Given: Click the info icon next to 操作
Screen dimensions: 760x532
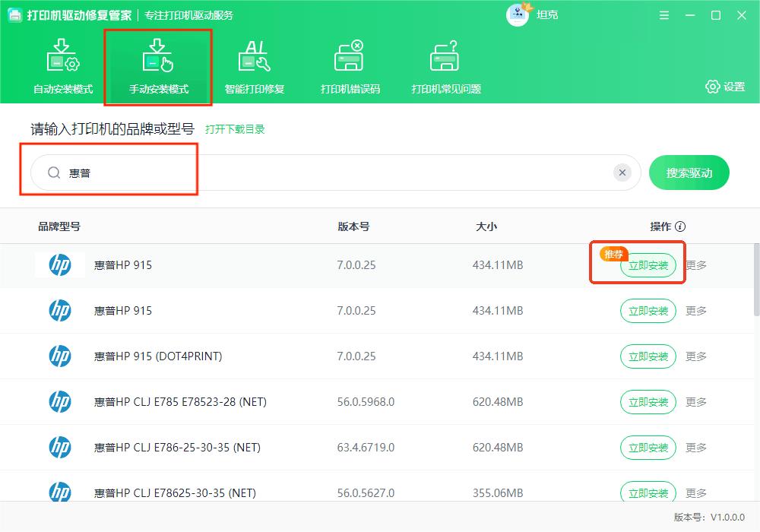Looking at the screenshot, I should pos(680,226).
